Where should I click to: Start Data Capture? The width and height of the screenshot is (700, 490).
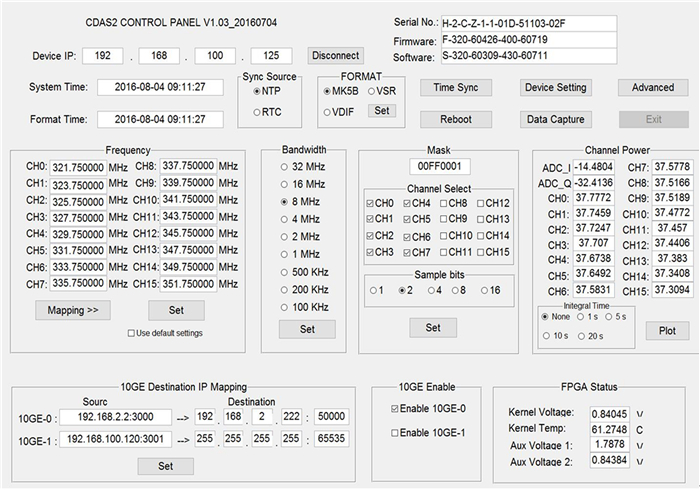(556, 119)
